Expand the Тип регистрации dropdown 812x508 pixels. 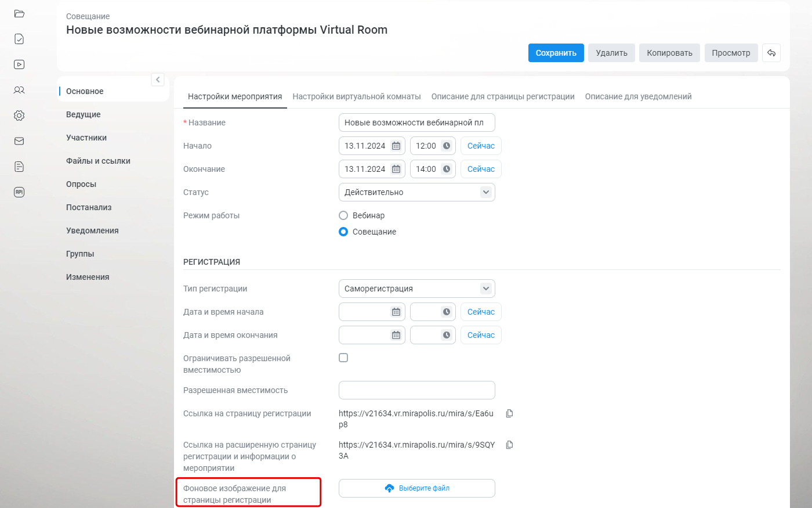coord(417,289)
